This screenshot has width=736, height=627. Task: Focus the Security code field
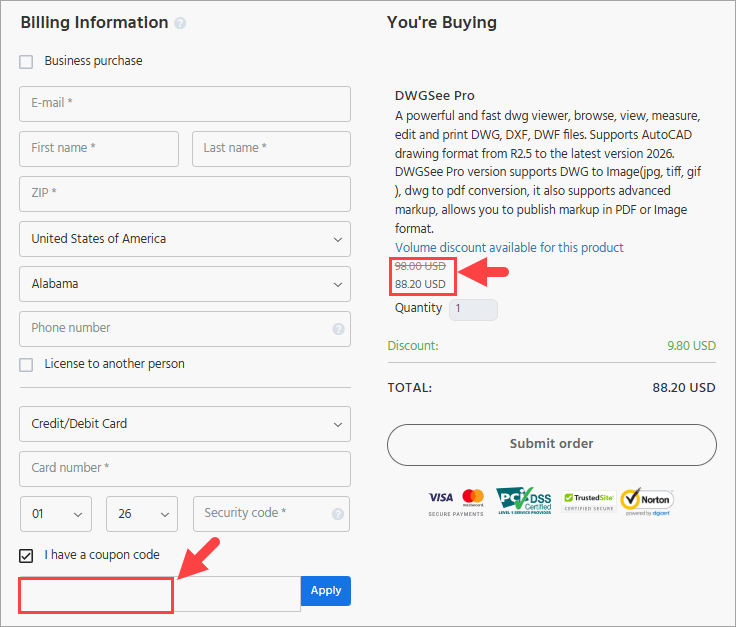[x=271, y=514]
